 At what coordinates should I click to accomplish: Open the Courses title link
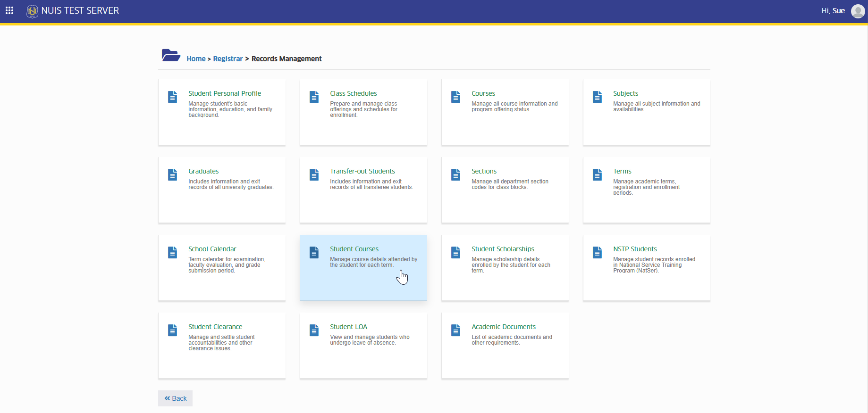click(483, 93)
